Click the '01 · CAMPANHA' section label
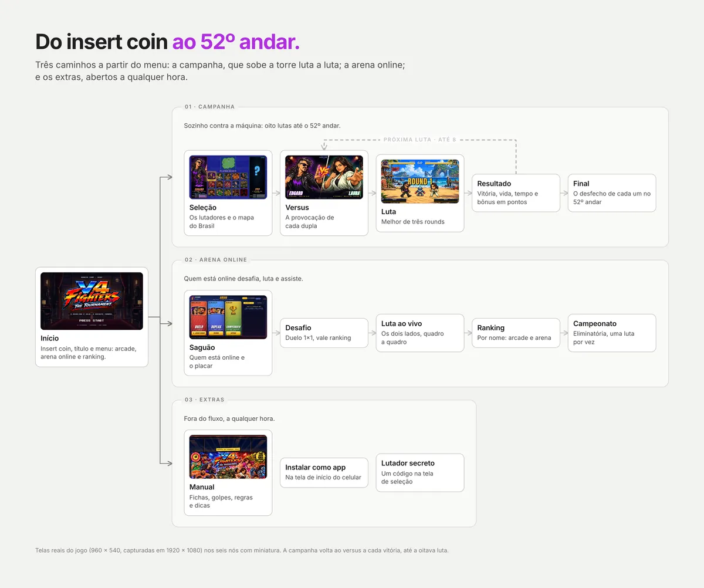The width and height of the screenshot is (704, 588). 209,107
